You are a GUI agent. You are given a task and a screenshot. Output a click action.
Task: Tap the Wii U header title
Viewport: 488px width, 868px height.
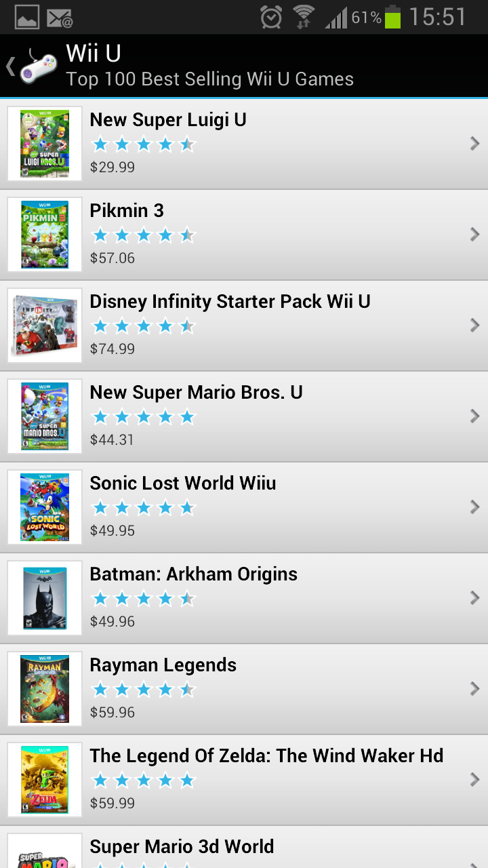94,53
